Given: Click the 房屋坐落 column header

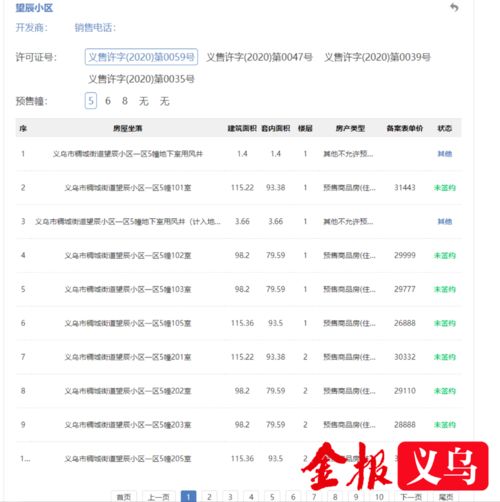Looking at the screenshot, I should coord(128,128).
